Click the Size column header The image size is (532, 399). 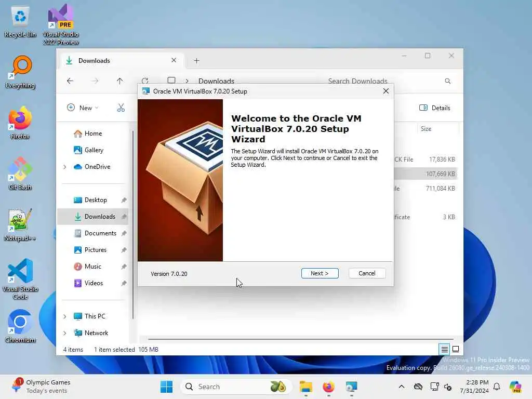pos(437,129)
